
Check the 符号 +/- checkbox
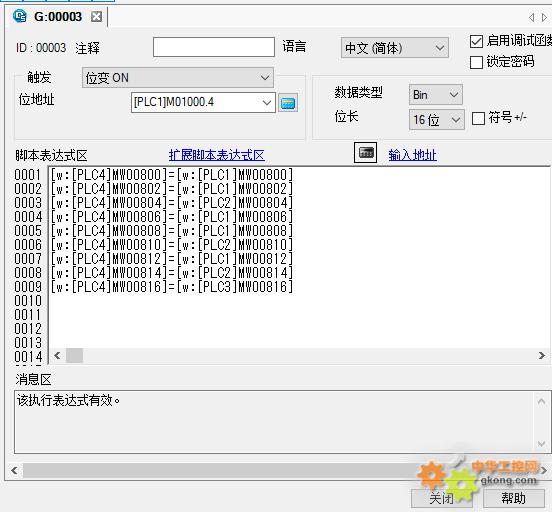pos(478,118)
